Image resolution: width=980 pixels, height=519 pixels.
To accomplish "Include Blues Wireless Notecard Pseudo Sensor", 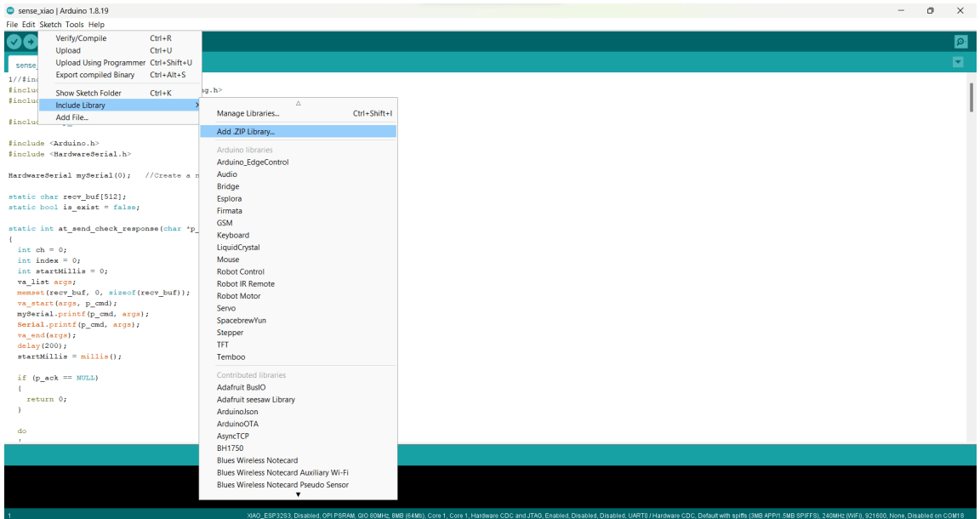I will tap(298, 485).
